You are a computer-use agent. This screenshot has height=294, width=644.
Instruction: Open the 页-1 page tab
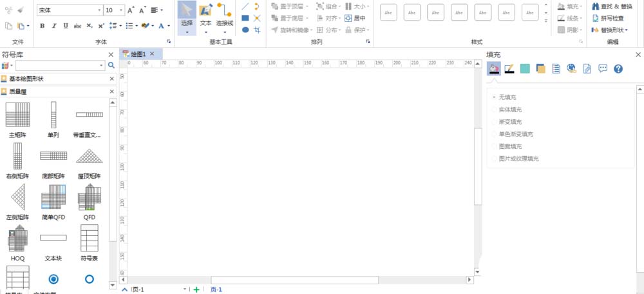click(x=216, y=289)
